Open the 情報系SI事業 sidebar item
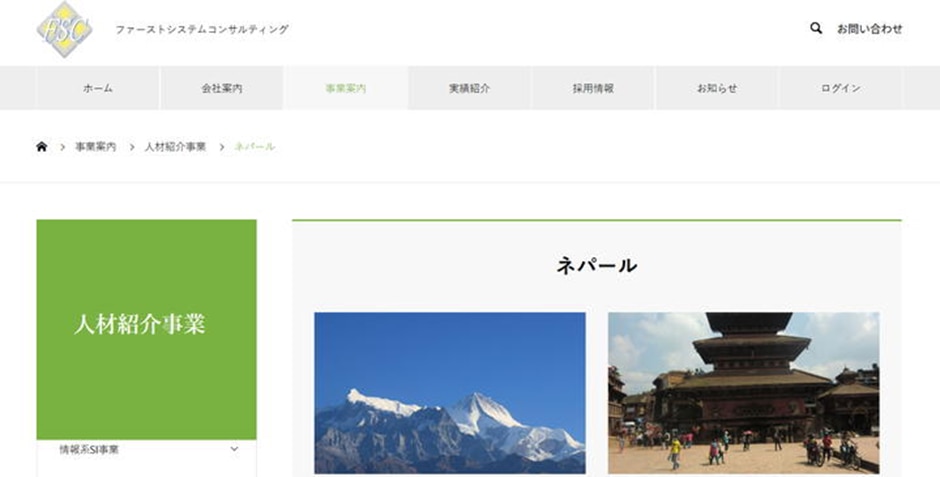940x477 pixels. pos(90,450)
